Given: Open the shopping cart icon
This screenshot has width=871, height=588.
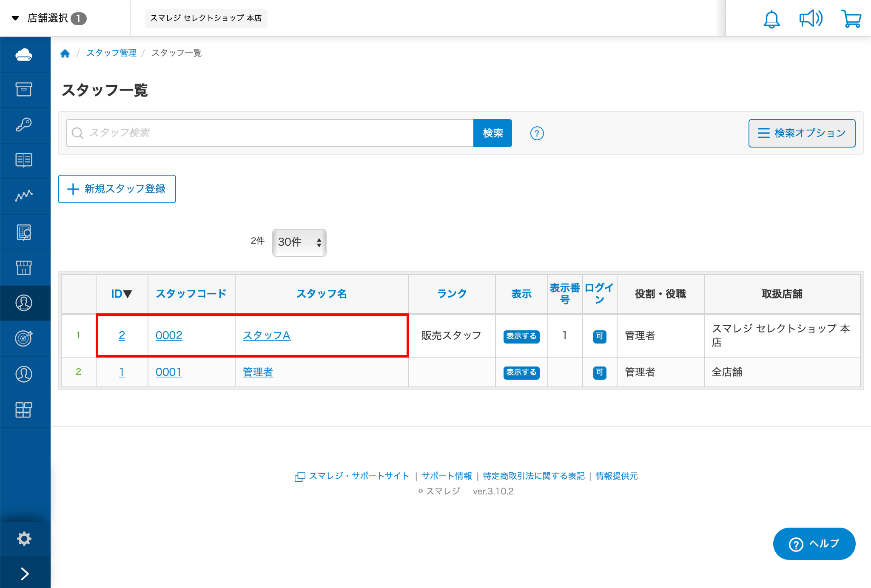Looking at the screenshot, I should (x=851, y=19).
